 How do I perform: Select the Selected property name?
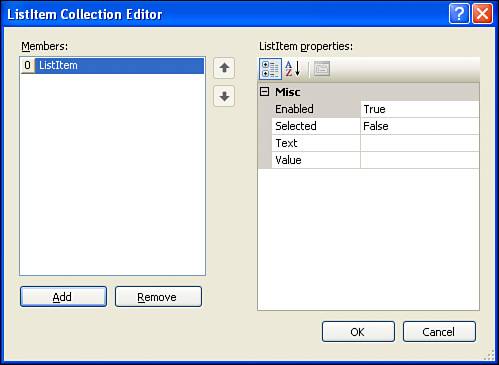pyautogui.click(x=316, y=126)
